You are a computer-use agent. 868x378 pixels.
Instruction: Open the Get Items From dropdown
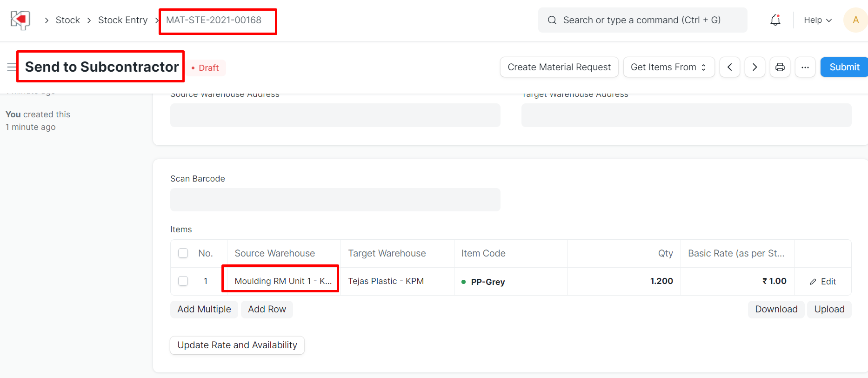click(668, 67)
